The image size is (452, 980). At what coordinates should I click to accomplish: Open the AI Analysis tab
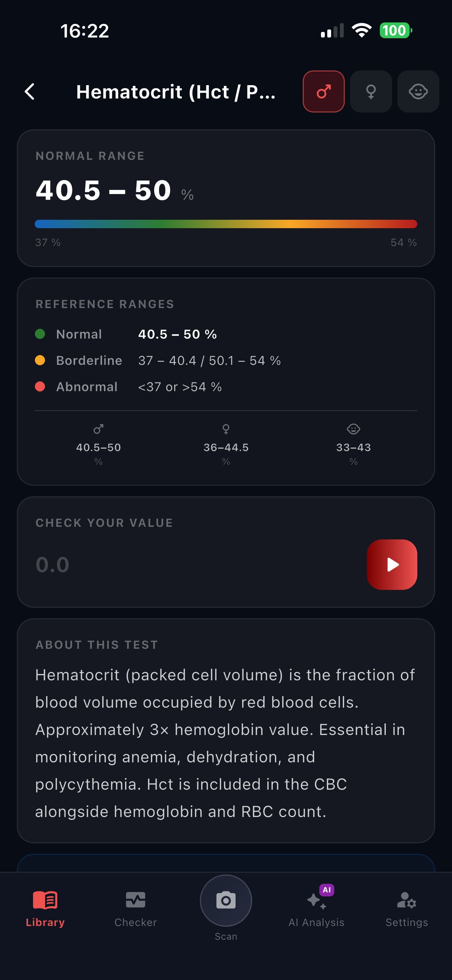click(316, 908)
